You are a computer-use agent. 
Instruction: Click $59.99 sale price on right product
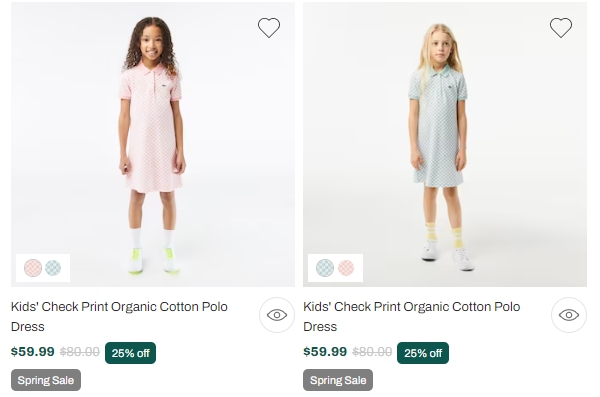click(325, 351)
